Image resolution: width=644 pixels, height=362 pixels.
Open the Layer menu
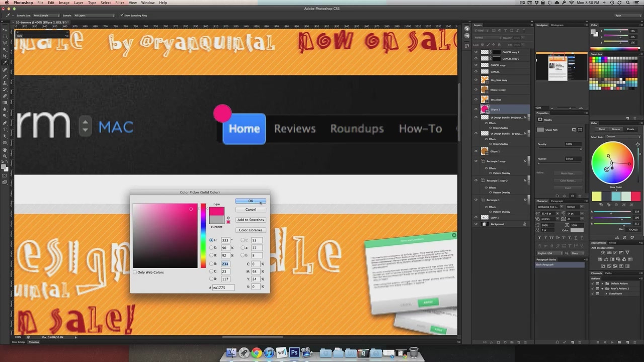point(78,3)
